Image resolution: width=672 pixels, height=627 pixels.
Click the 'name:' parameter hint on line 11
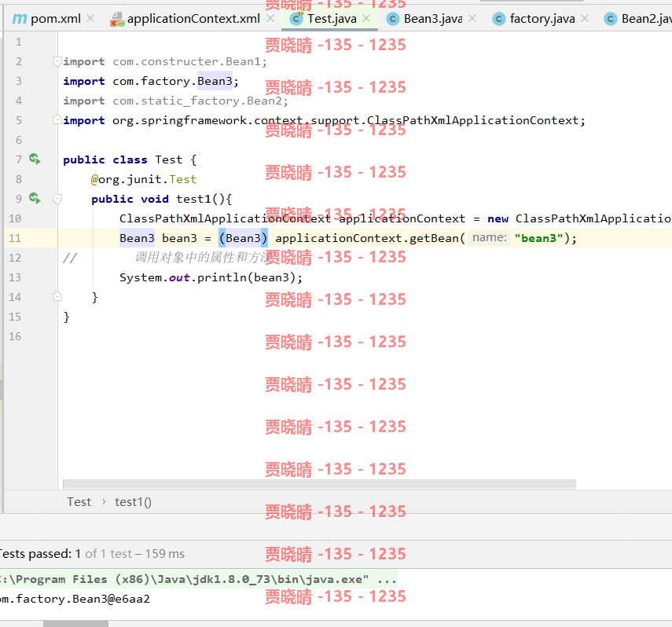click(489, 237)
